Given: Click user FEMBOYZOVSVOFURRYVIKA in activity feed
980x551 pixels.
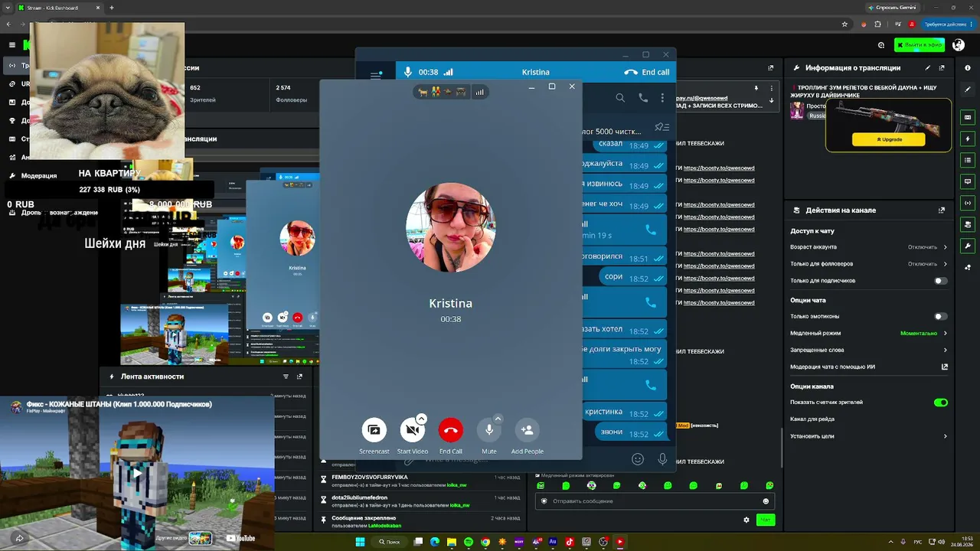Looking at the screenshot, I should pos(368,477).
